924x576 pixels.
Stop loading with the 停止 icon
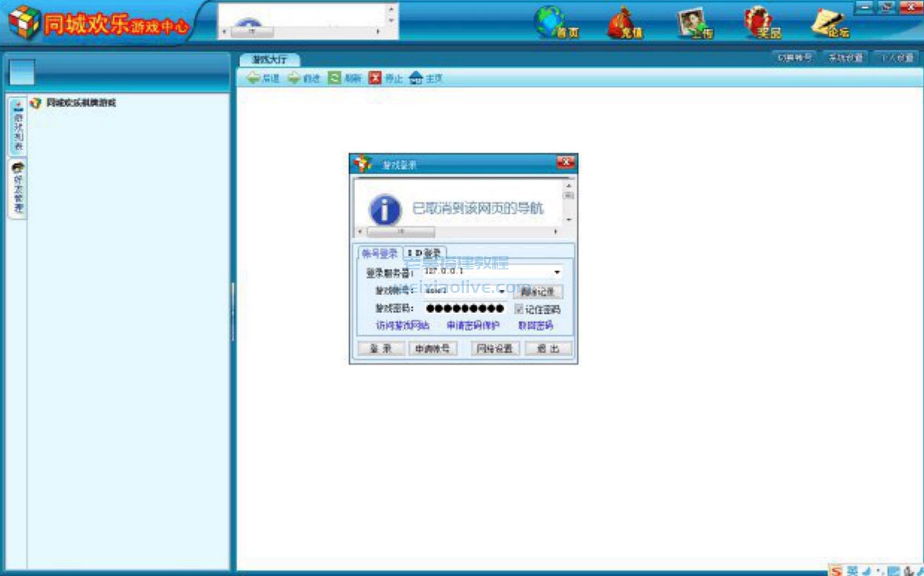click(376, 78)
